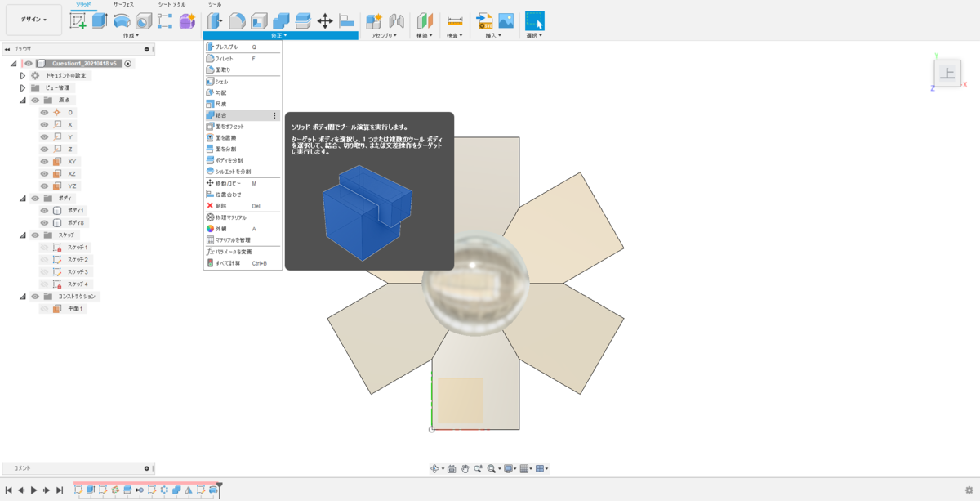980x501 pixels.
Task: Choose すべて計算 menu item
Action: click(x=243, y=263)
